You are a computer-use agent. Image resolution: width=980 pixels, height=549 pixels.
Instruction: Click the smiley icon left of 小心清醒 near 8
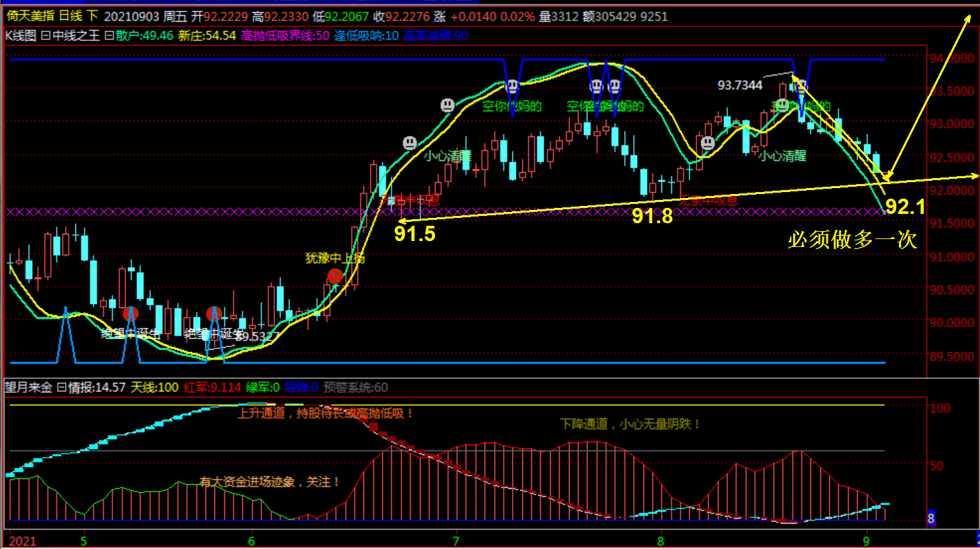[708, 142]
